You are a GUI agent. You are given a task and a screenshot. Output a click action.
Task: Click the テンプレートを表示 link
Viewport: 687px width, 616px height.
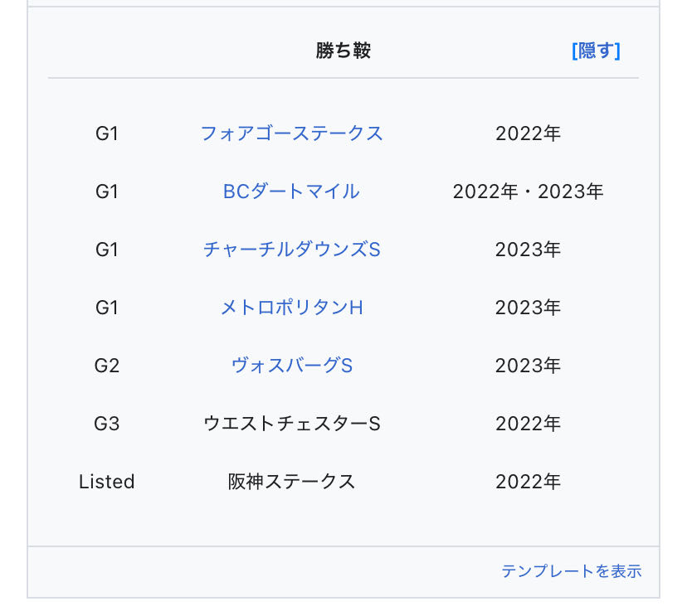[571, 571]
